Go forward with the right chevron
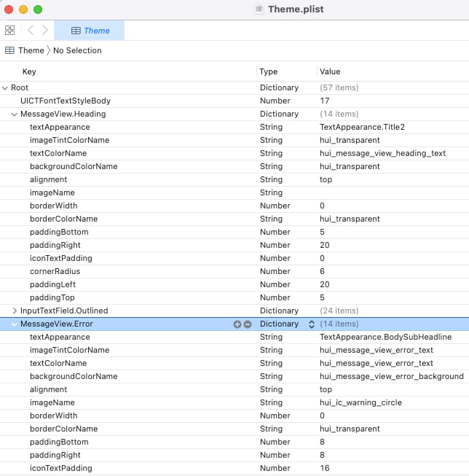Viewport: 469px width, 476px height. [45, 31]
